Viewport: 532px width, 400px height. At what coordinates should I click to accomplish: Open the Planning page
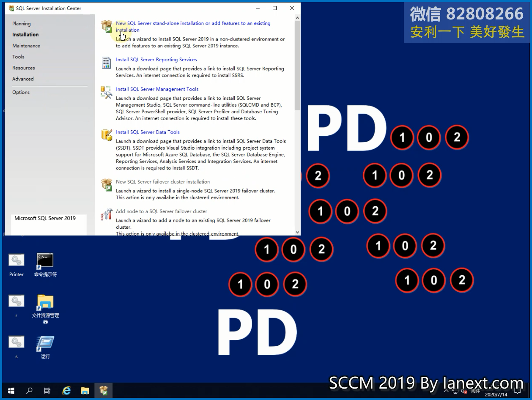[22, 24]
